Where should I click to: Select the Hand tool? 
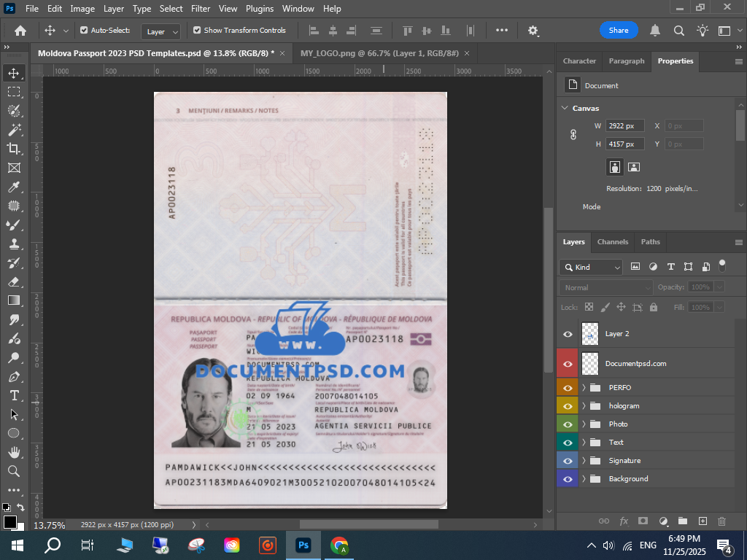pyautogui.click(x=13, y=452)
